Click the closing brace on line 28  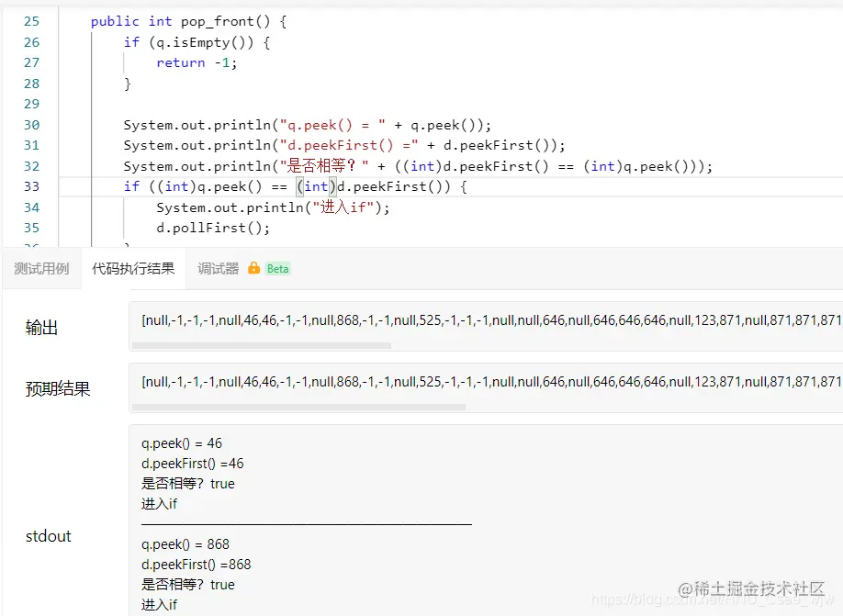click(128, 84)
